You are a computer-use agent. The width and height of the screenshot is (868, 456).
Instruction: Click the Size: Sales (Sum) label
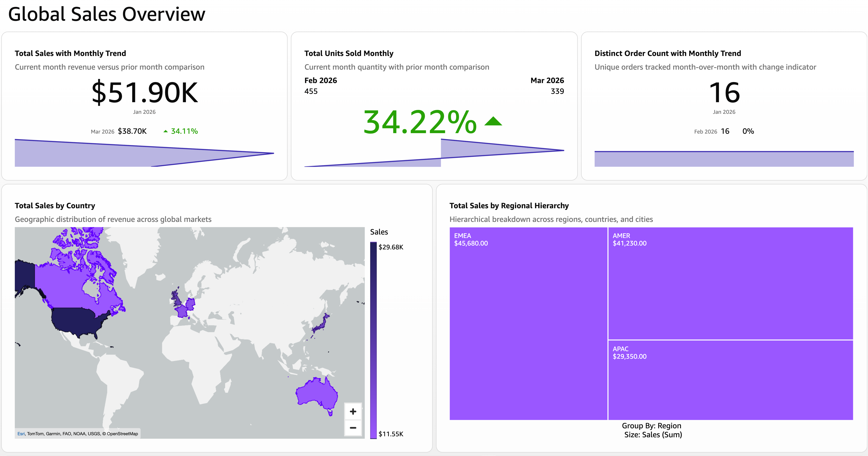pos(653,435)
